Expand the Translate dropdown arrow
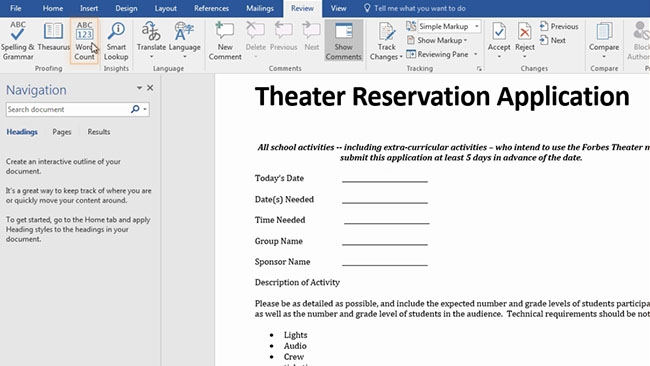 (151, 57)
